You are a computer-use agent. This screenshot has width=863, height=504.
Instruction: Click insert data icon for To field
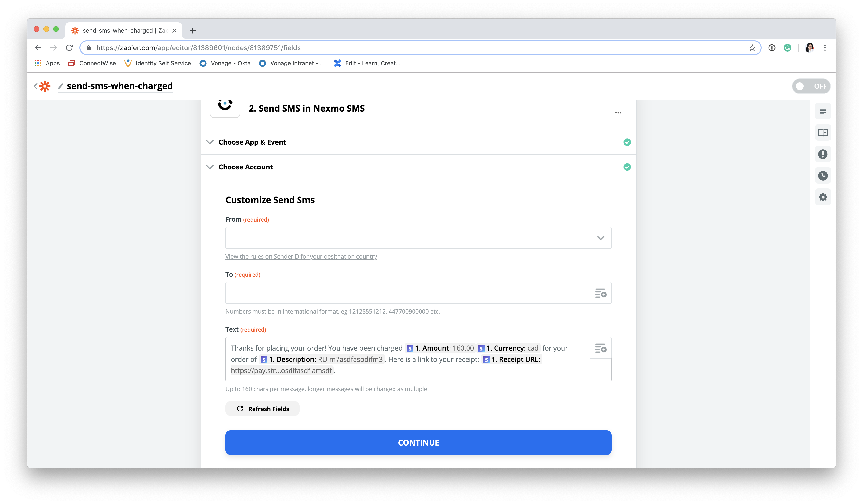pos(600,293)
